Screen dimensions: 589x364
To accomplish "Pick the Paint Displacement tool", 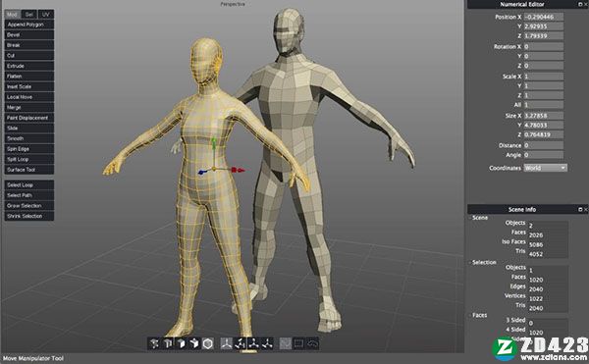I will click(x=29, y=118).
